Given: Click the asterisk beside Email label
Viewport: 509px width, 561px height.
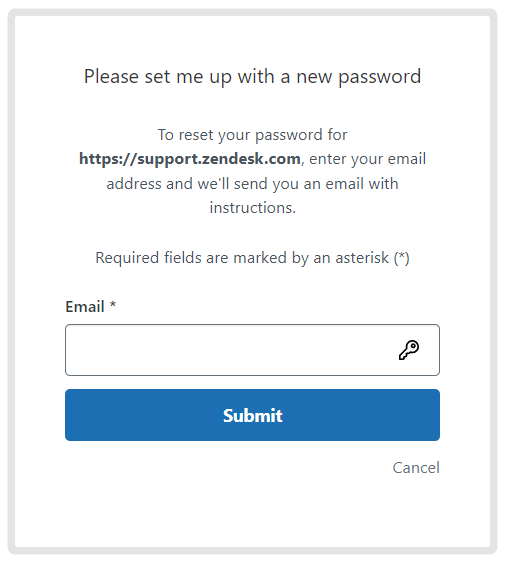Looking at the screenshot, I should click(113, 305).
